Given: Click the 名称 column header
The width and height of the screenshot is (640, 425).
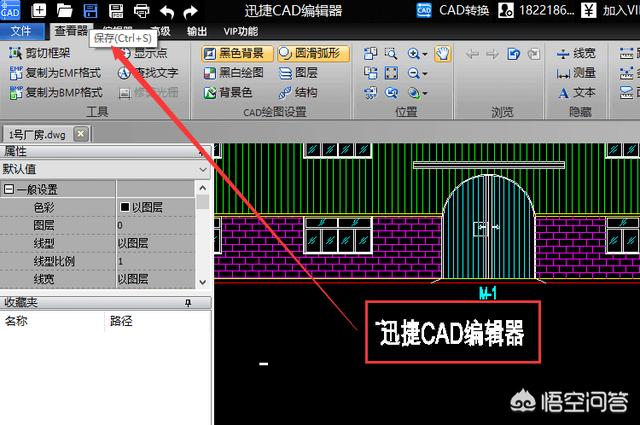Looking at the screenshot, I should click(16, 321).
